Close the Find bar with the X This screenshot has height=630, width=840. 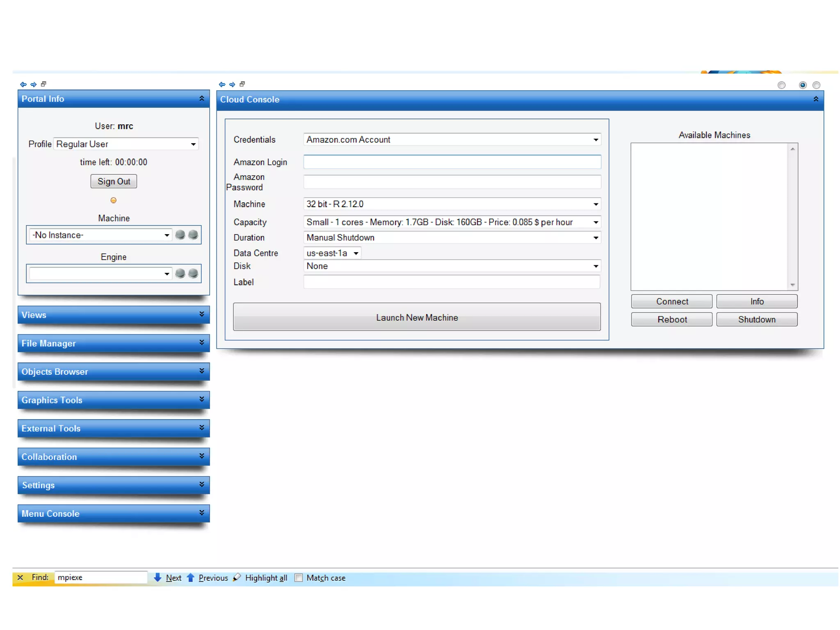click(20, 577)
